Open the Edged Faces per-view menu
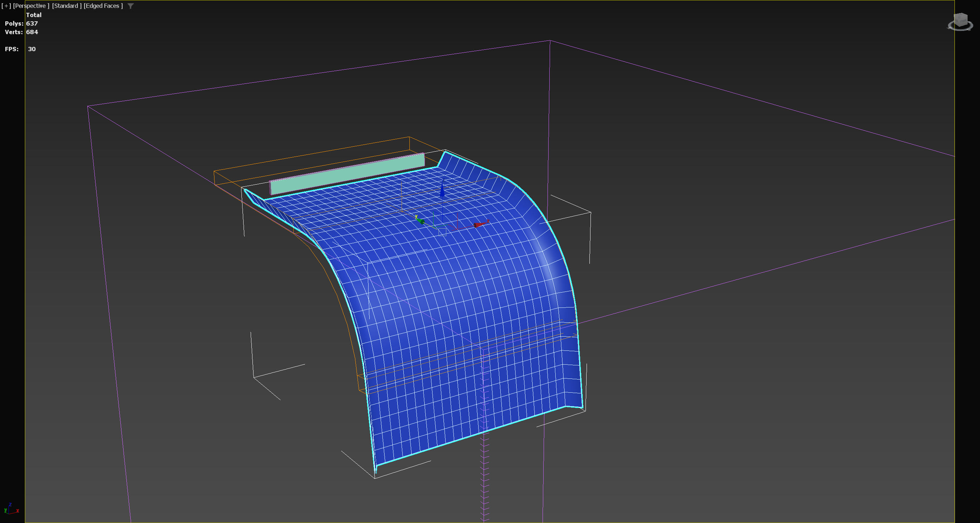 pos(103,6)
